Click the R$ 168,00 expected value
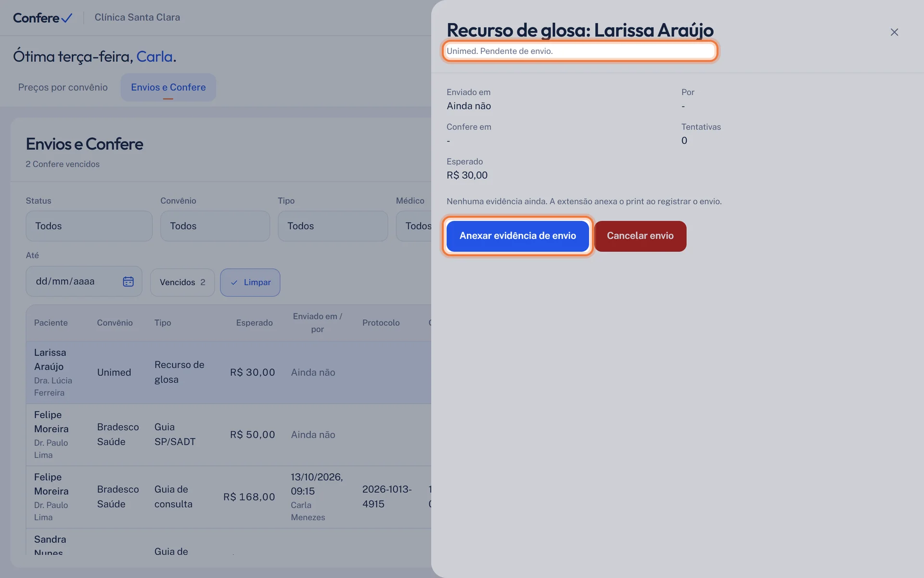This screenshot has width=924, height=578. click(249, 497)
